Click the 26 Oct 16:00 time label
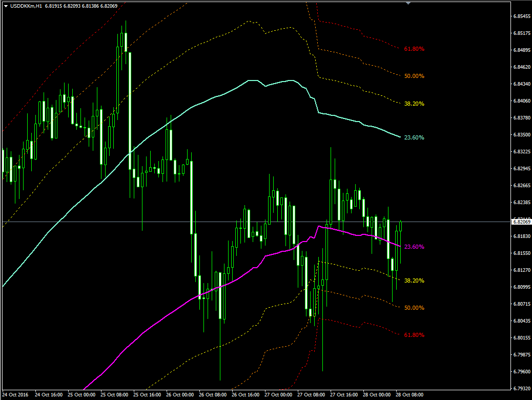Viewport: 532px width, 400px height. [x=245, y=394]
